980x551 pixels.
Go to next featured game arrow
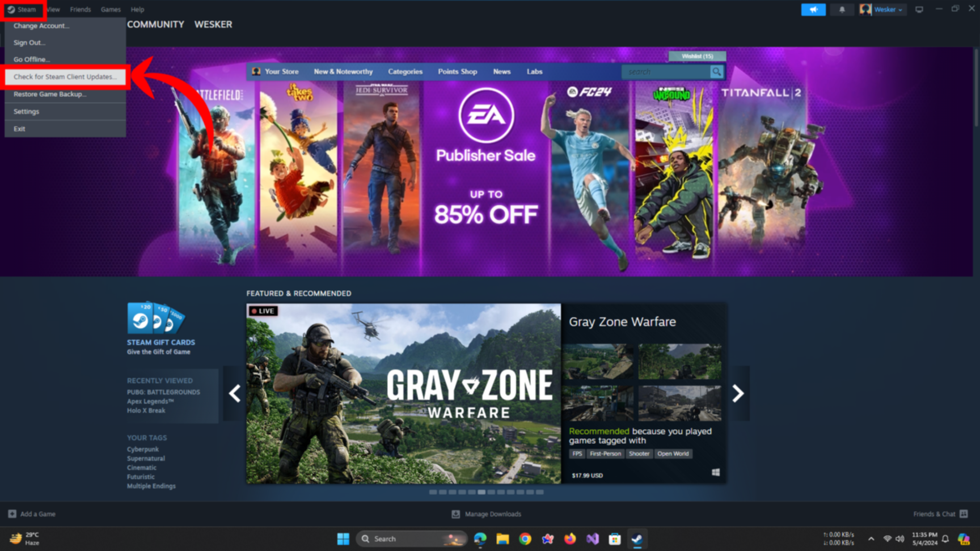(738, 393)
